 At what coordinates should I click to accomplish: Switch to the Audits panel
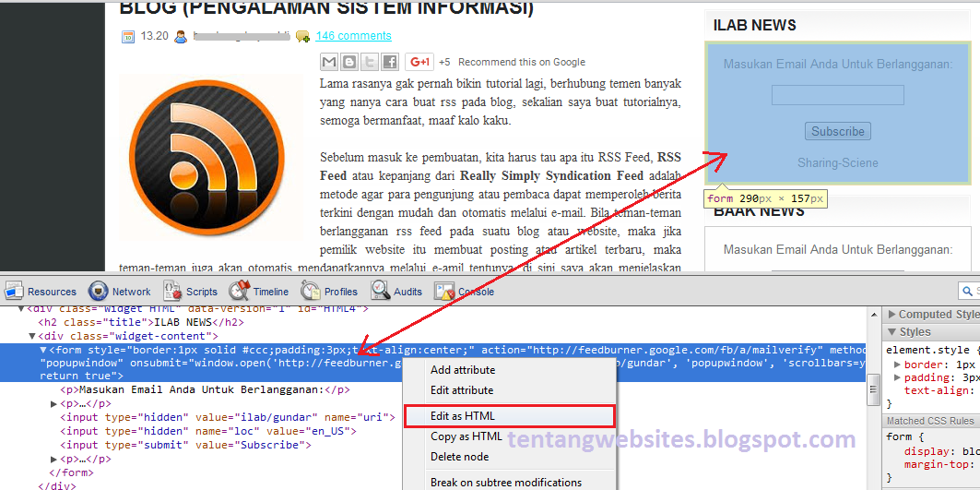tap(396, 291)
